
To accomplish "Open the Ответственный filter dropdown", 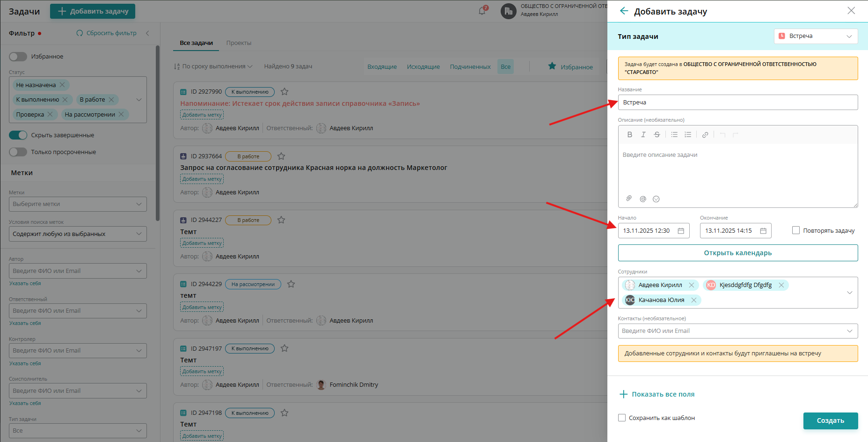I will [78, 311].
